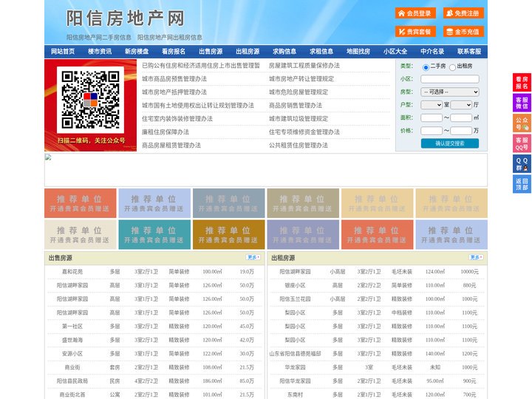Open the 金币充值 button
This screenshot has width=532, height=399.
463,32
